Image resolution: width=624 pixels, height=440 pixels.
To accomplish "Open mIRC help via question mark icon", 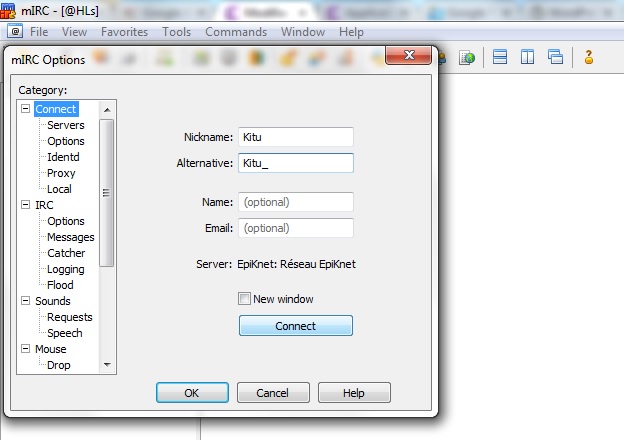I will click(x=589, y=57).
